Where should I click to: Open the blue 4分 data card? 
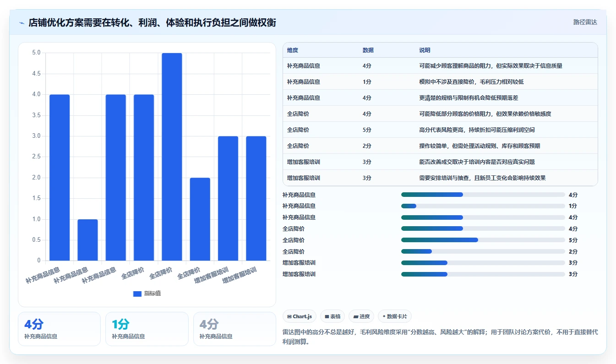coord(59,329)
